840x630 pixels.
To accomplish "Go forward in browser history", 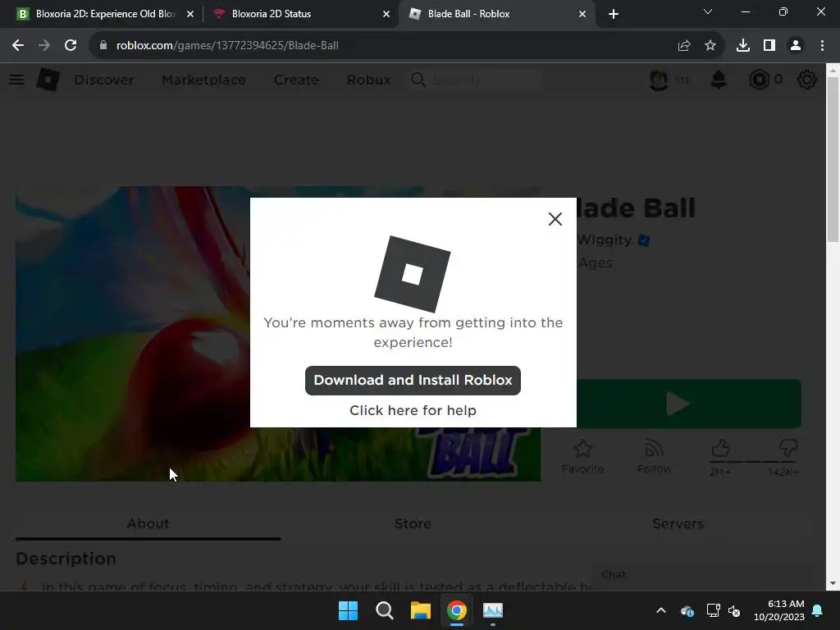I will pos(44,46).
